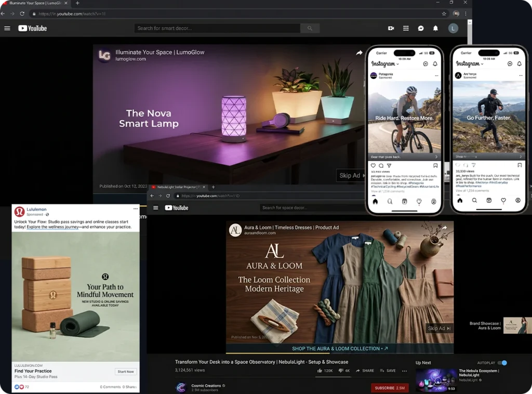Open the profile tab on the Patagonia phone
This screenshot has height=394, width=532.
[434, 202]
